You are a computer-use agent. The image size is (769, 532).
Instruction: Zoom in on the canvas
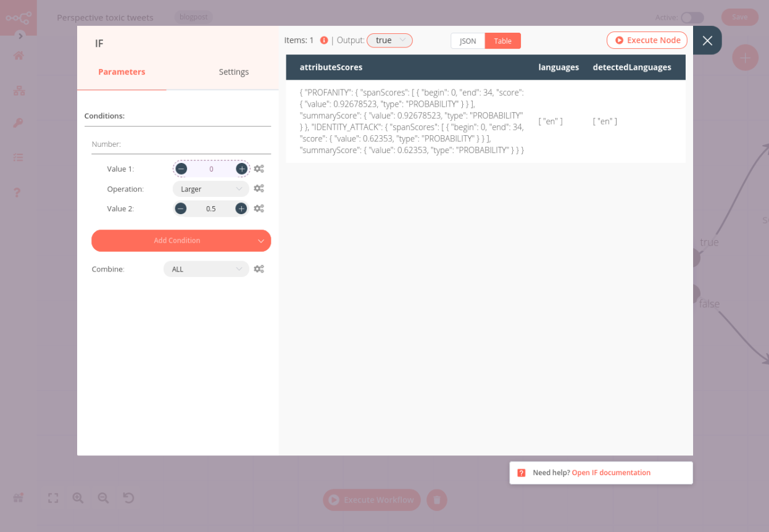[x=78, y=498]
